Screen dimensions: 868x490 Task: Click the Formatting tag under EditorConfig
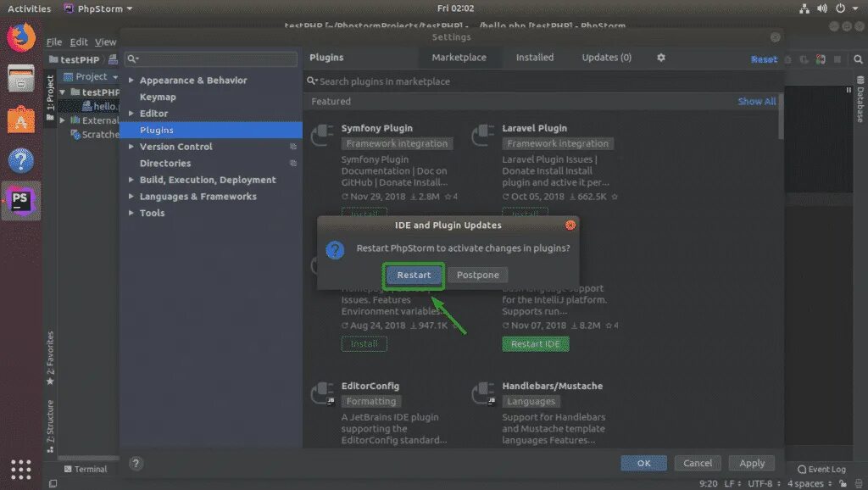(x=371, y=402)
